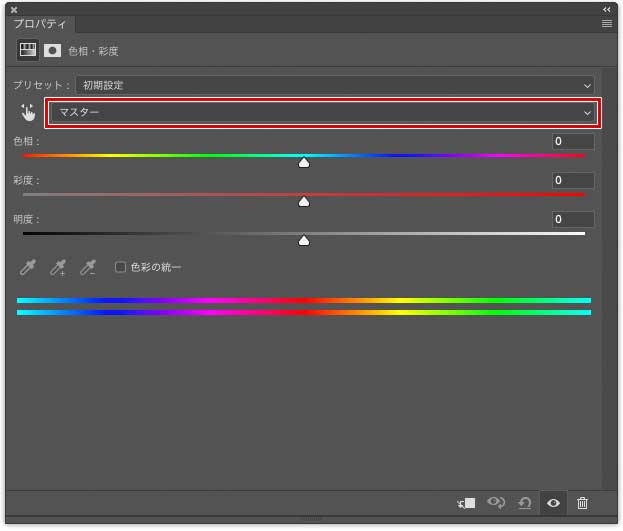Image resolution: width=623 pixels, height=531 pixels.
Task: Toggle layer visibility with the eye icon
Action: pos(553,503)
